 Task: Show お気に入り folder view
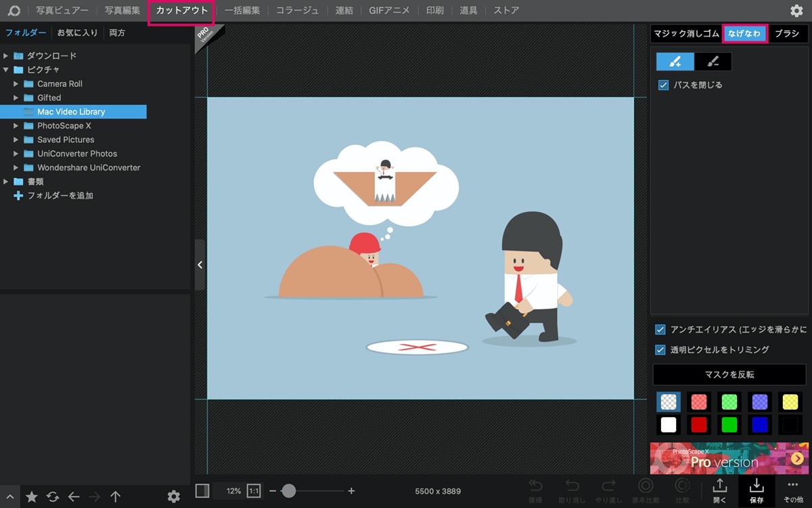click(x=77, y=33)
